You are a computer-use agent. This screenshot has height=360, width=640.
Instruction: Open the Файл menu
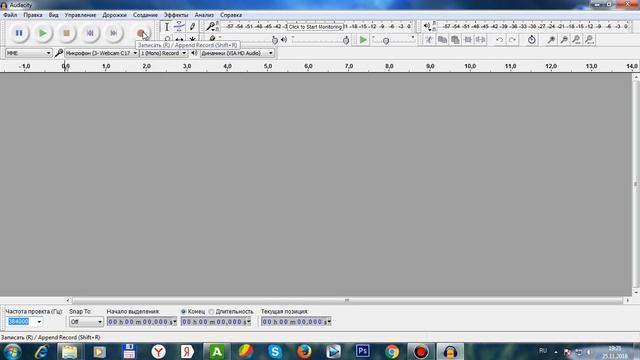pyautogui.click(x=10, y=15)
